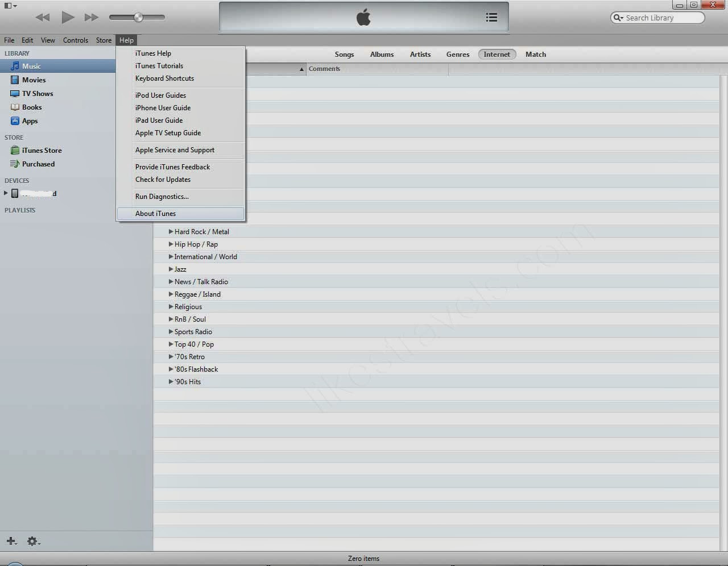728x566 pixels.
Task: Open the iTunes Store bag icon
Action: [x=15, y=150]
